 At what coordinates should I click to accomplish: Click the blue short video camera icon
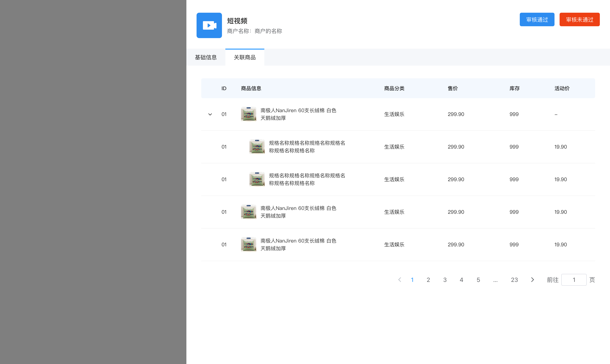pyautogui.click(x=209, y=25)
